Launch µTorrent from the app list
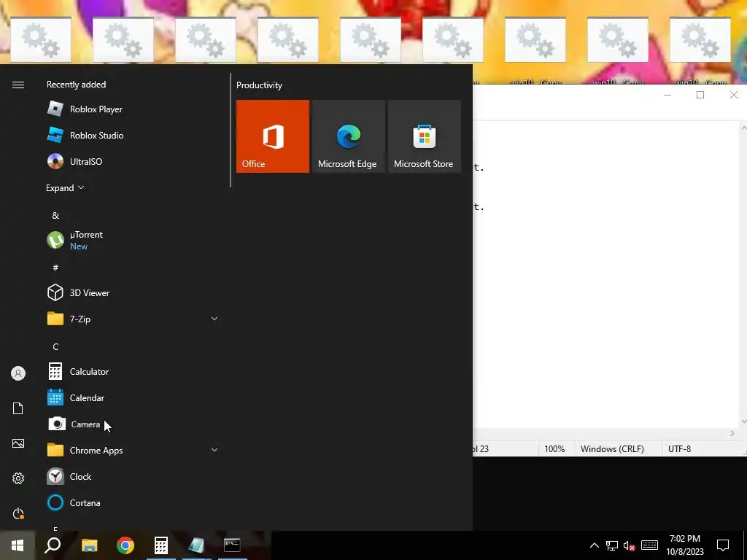This screenshot has width=747, height=560. click(132, 240)
